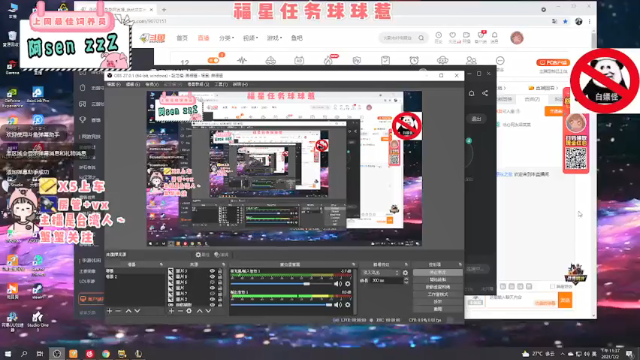The width and height of the screenshot is (640, 360).
Task: Open 编辑 menu in OBS
Action: click(133, 84)
